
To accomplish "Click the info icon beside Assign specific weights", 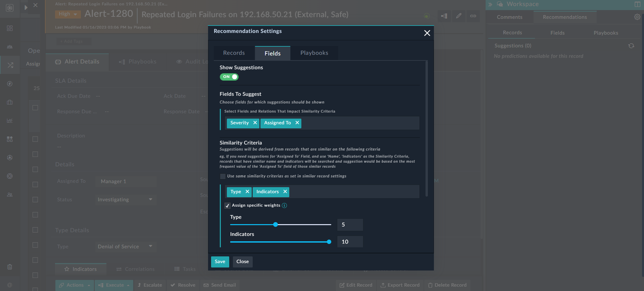I will coord(284,205).
